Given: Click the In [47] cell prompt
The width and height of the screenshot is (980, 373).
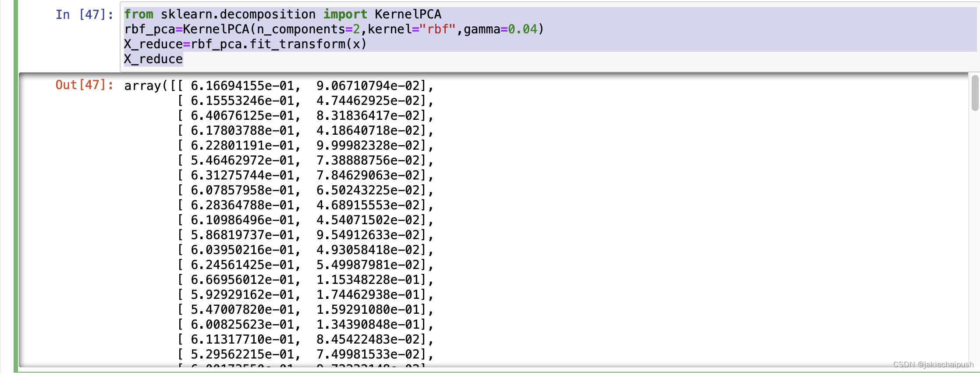Looking at the screenshot, I should point(84,14).
